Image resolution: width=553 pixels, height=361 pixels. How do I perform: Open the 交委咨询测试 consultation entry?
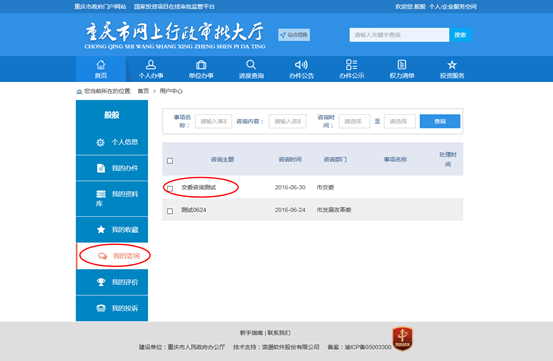coord(199,187)
